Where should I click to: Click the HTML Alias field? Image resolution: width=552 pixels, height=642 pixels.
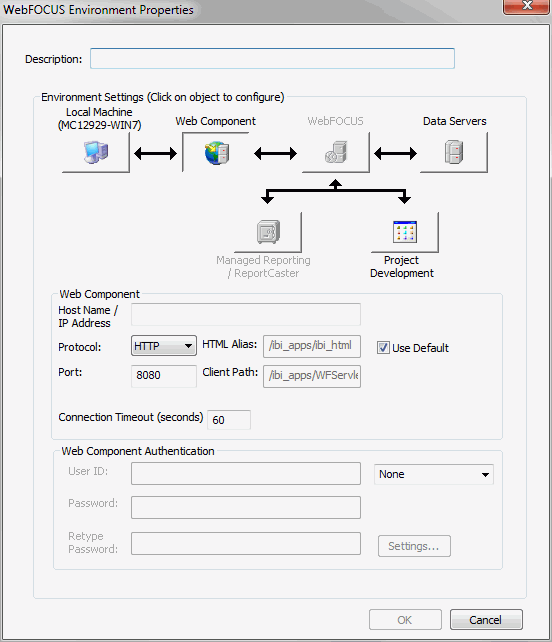tap(312, 346)
